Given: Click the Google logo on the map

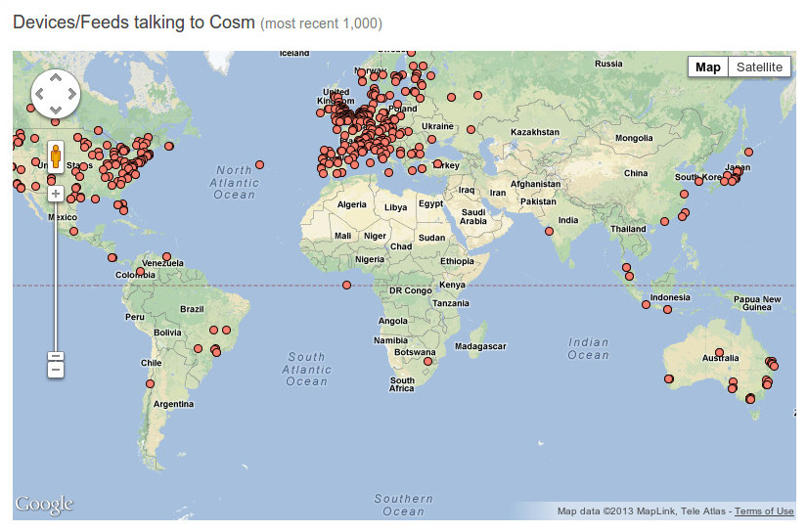Looking at the screenshot, I should (44, 505).
